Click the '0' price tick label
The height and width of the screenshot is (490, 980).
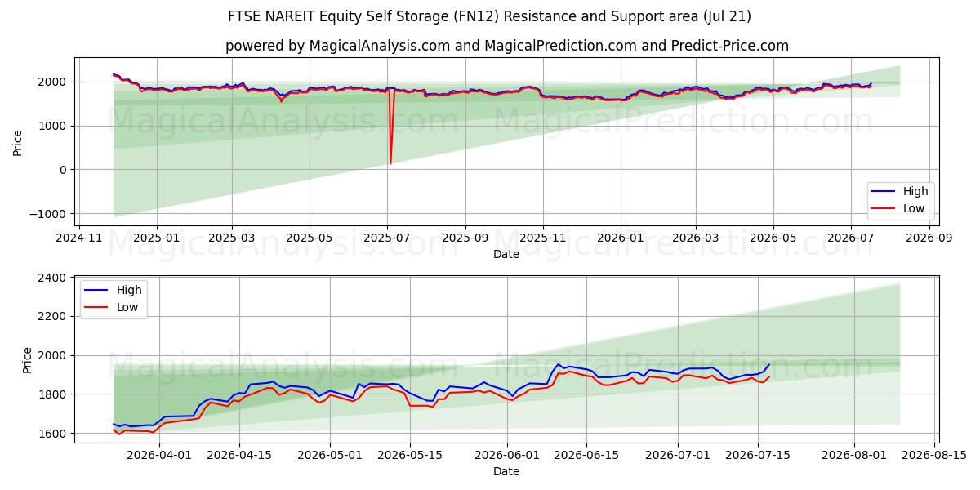65,170
